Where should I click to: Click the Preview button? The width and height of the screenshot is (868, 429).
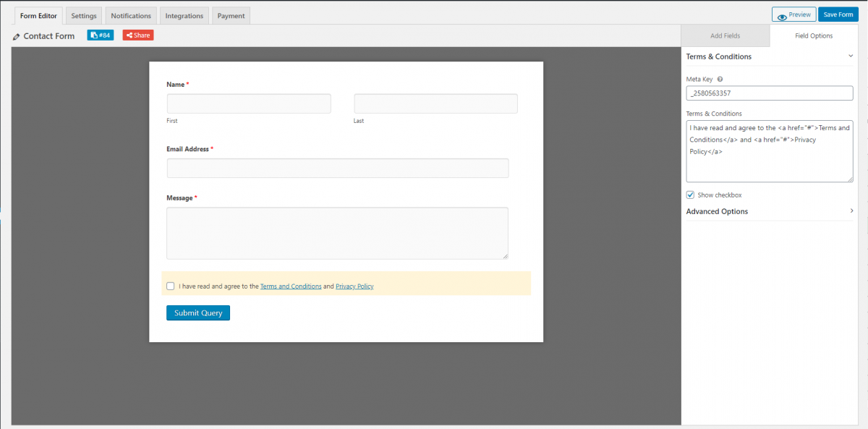[x=793, y=14]
